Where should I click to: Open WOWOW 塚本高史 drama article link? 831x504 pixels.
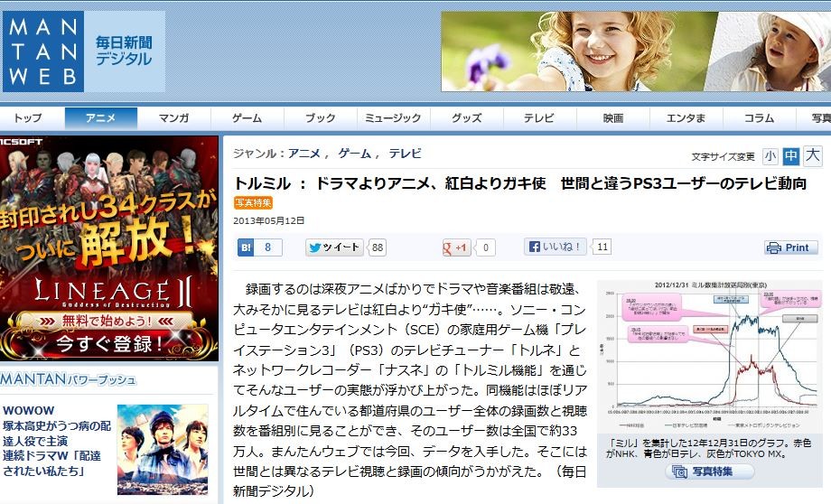tap(57, 441)
